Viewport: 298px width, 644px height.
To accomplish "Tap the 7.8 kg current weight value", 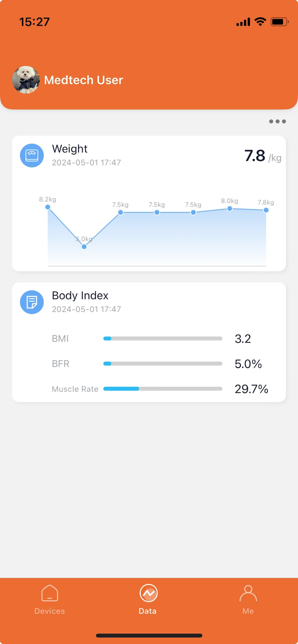I will tap(255, 156).
